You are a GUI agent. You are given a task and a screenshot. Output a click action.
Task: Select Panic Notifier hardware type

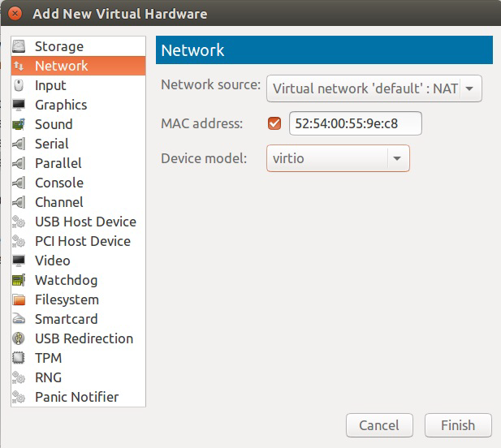click(76, 397)
